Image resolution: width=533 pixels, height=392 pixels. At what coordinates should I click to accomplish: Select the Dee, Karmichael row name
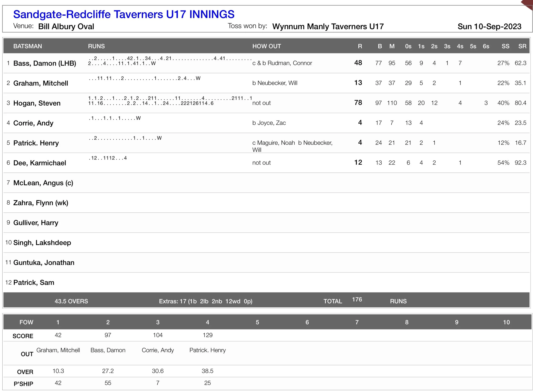pos(40,163)
